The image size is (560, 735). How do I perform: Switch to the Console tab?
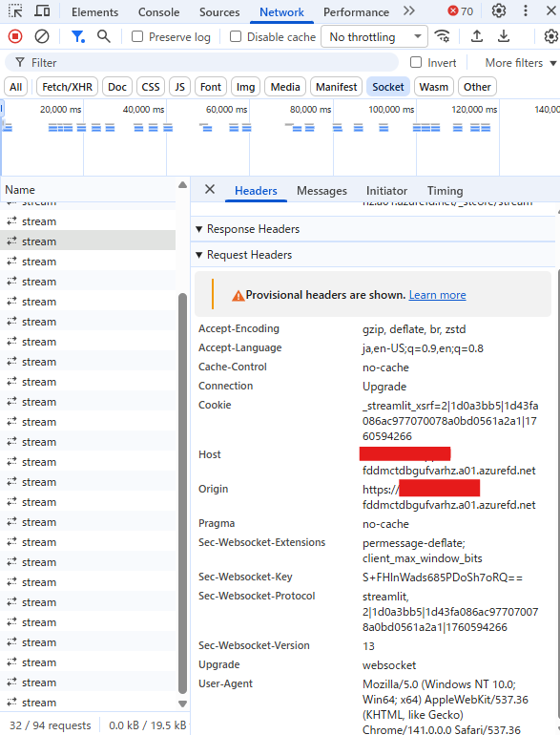[x=159, y=11]
